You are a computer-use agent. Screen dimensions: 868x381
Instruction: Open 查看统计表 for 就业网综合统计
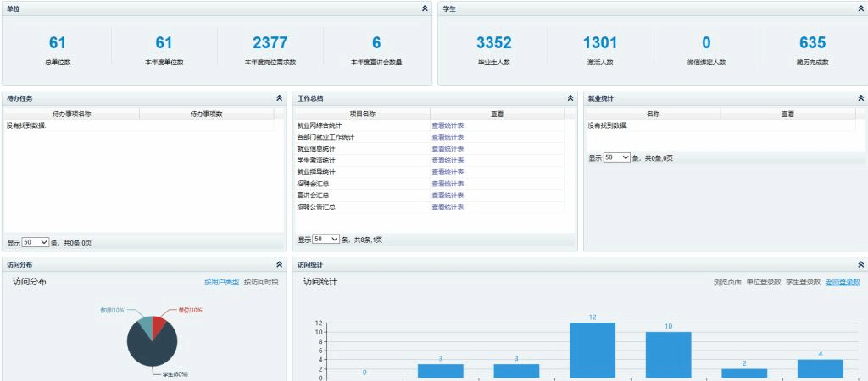point(448,125)
